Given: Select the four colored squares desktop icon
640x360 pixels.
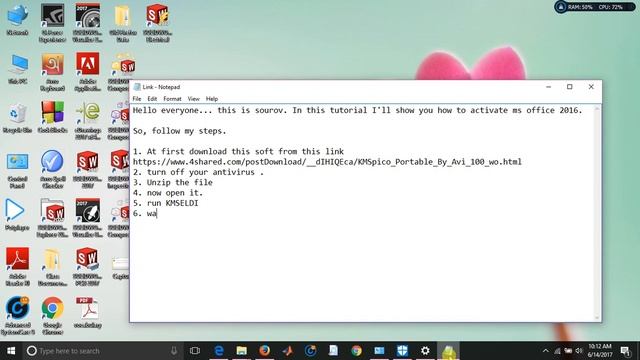Looking at the screenshot, I should point(52,118).
